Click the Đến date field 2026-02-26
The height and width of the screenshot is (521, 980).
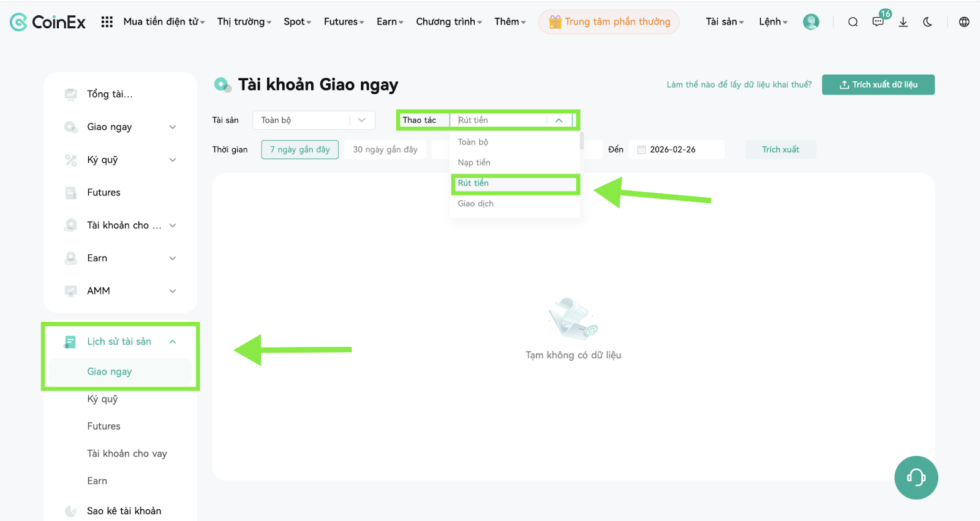[677, 149]
